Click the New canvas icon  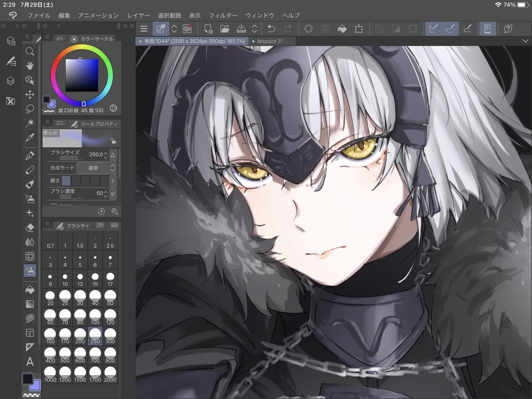(x=208, y=29)
